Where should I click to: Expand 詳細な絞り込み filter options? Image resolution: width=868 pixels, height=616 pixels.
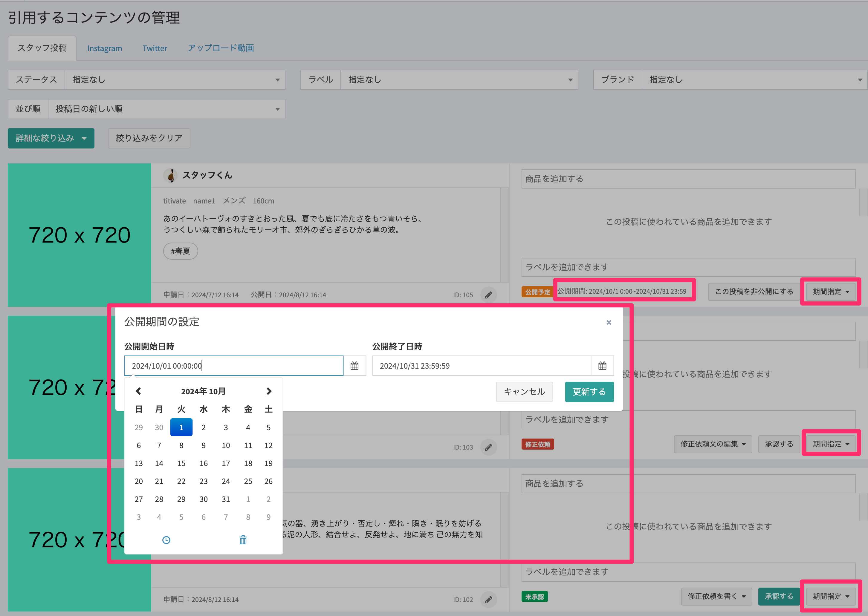51,138
